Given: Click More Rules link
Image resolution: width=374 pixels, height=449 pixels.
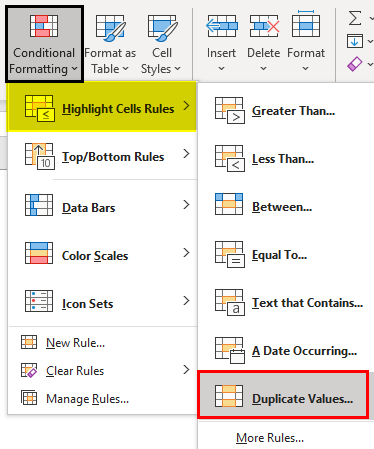Looking at the screenshot, I should pos(270,438).
